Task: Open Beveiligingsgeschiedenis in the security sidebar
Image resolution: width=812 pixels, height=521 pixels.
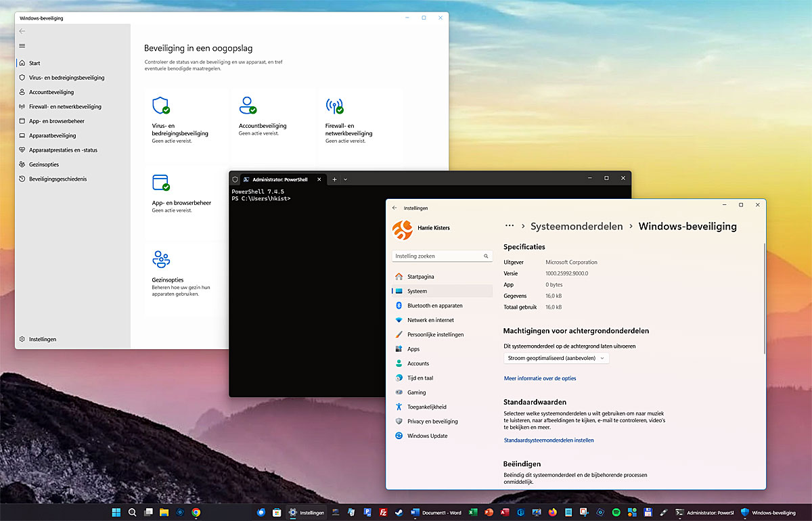Action: tap(60, 178)
